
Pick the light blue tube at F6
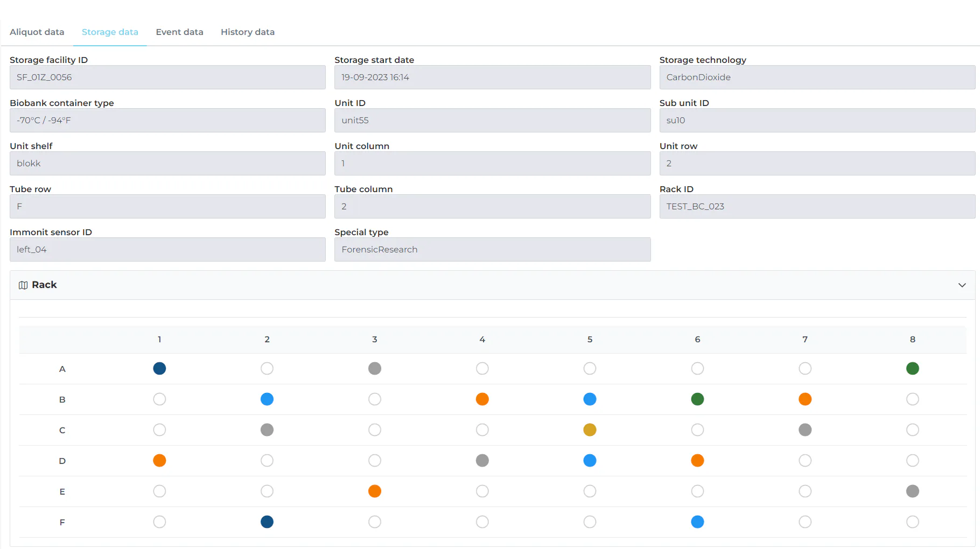pos(697,522)
